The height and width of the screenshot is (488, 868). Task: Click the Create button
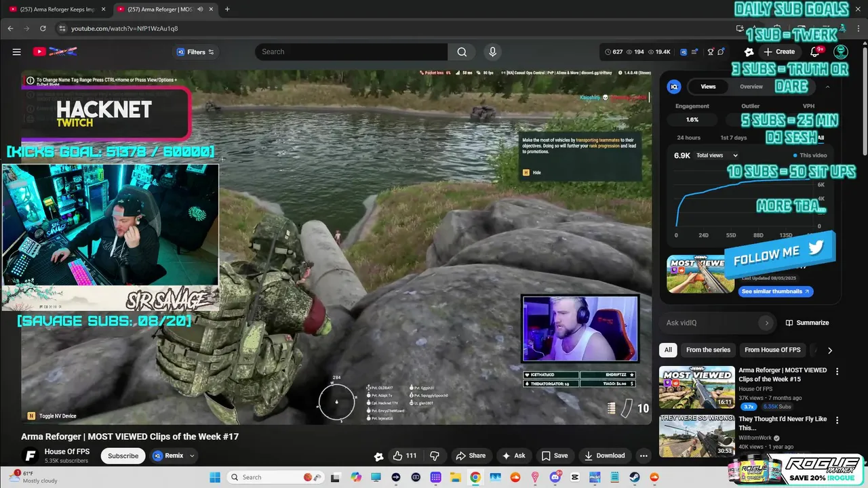coord(779,52)
